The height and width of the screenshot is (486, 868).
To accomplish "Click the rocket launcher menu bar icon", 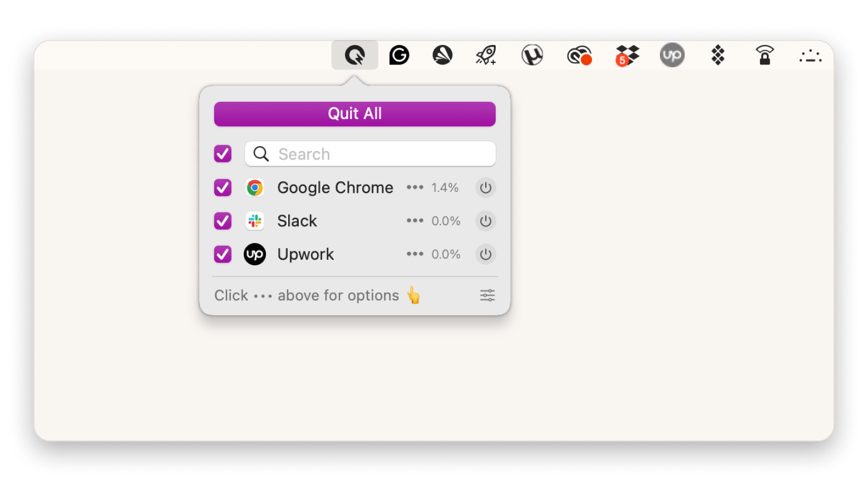I will tap(485, 55).
